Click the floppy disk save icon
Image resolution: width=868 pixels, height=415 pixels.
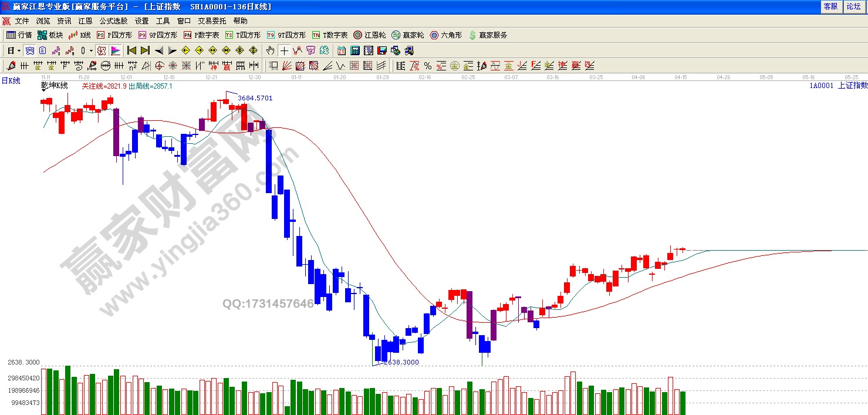point(381,50)
